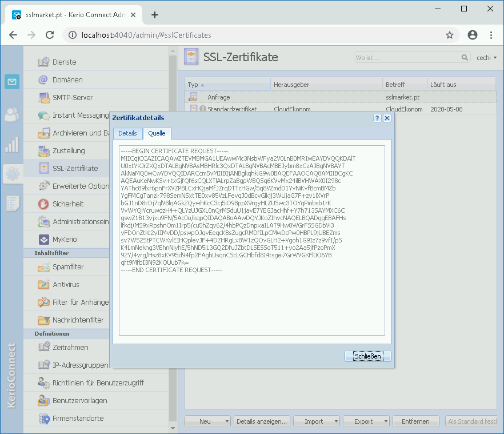Sort by the Herausgeber column header
504x434 pixels.
tap(327, 85)
